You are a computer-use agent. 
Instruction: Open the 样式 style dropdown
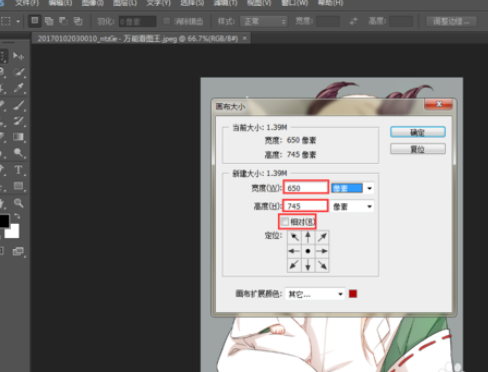pos(263,22)
